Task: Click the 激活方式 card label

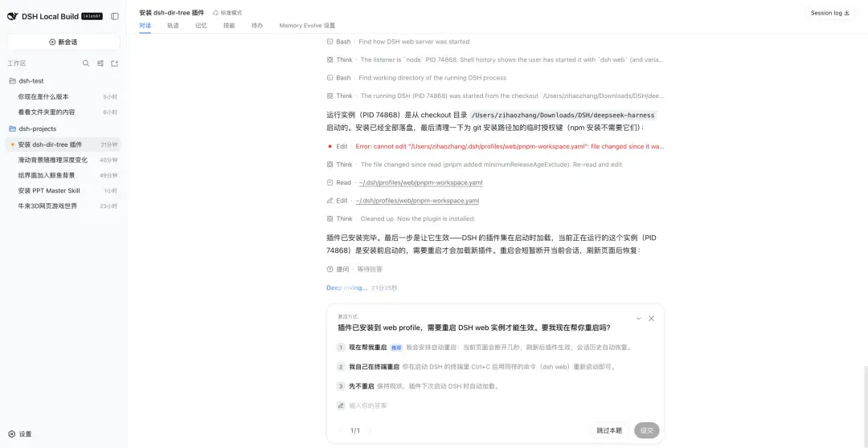Action: [x=348, y=317]
